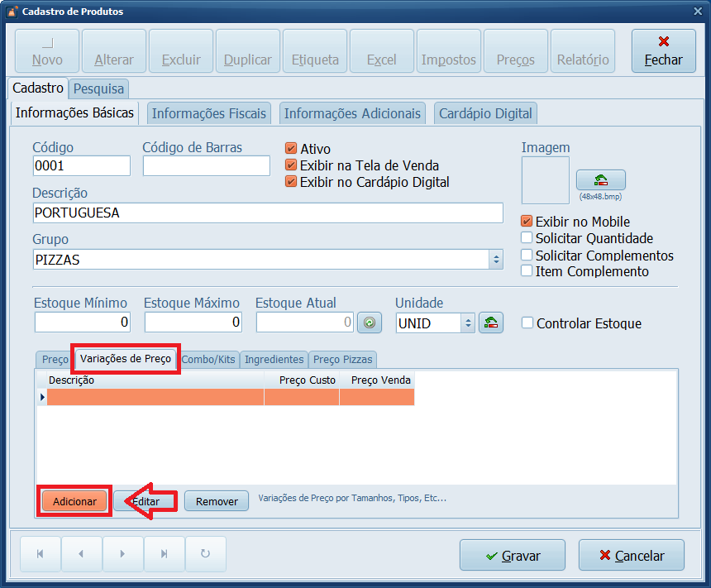This screenshot has height=588, width=711.
Task: Go to first record navigation arrow
Action: pos(40,555)
